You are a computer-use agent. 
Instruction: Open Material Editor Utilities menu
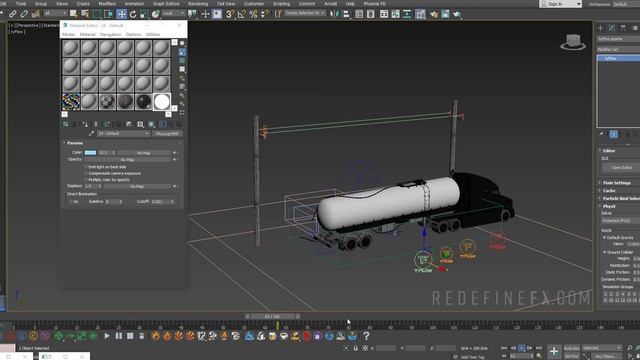(x=153, y=35)
